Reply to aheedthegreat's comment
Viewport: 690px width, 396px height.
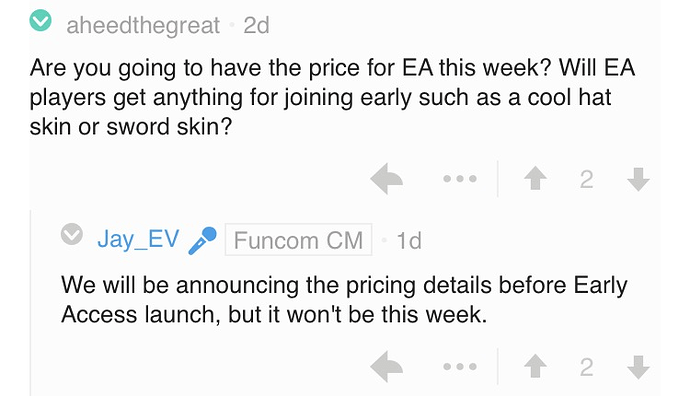coord(386,179)
